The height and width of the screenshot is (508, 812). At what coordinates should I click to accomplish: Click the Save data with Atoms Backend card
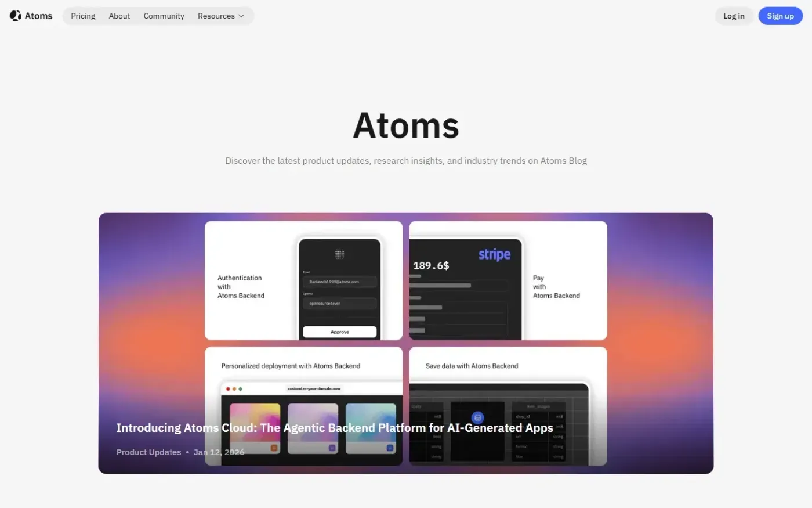click(x=508, y=406)
